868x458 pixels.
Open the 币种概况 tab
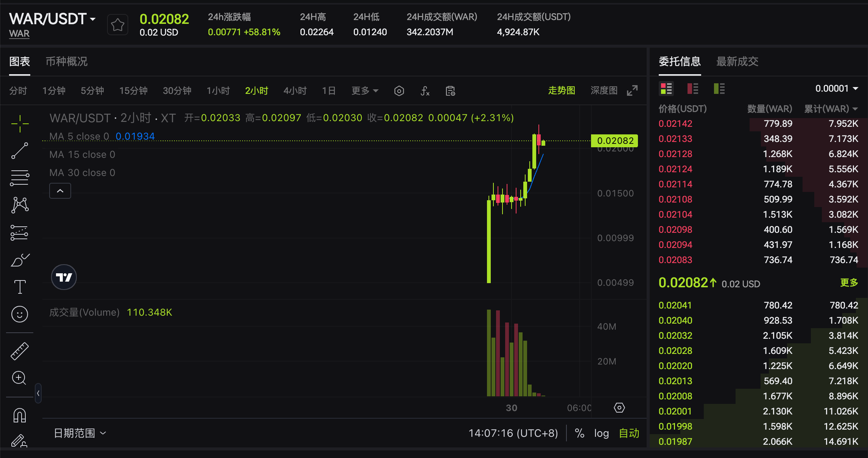pos(66,61)
